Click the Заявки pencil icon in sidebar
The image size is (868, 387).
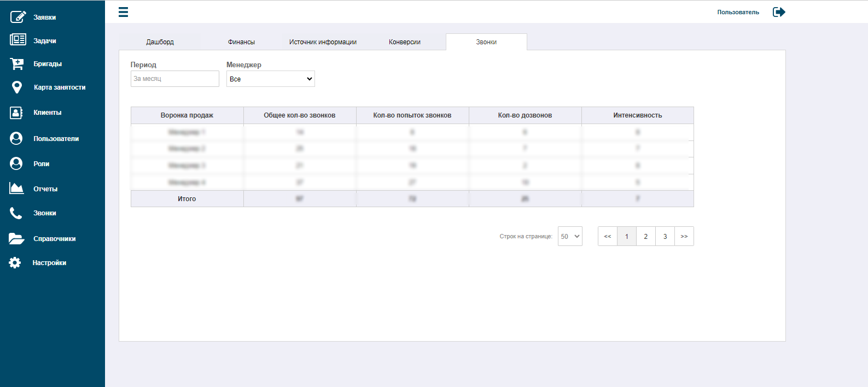point(18,17)
